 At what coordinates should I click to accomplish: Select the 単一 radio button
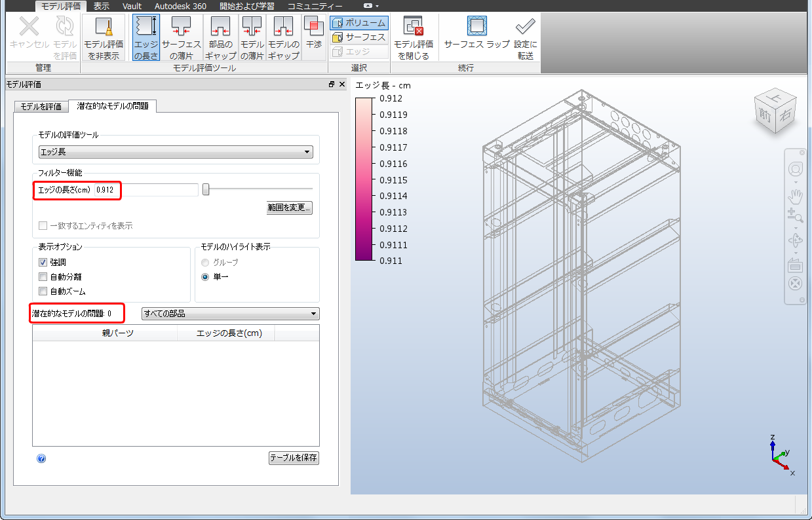click(x=206, y=277)
